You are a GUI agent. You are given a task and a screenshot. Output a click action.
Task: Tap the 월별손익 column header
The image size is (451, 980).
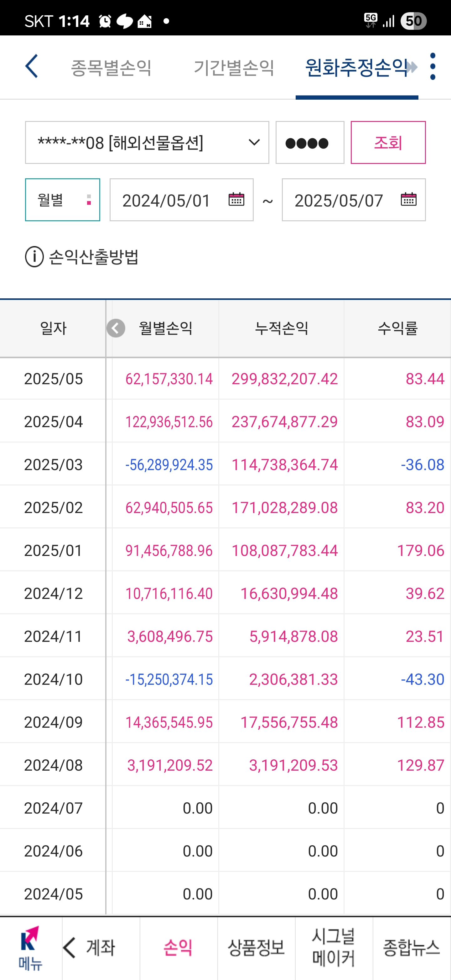click(166, 328)
